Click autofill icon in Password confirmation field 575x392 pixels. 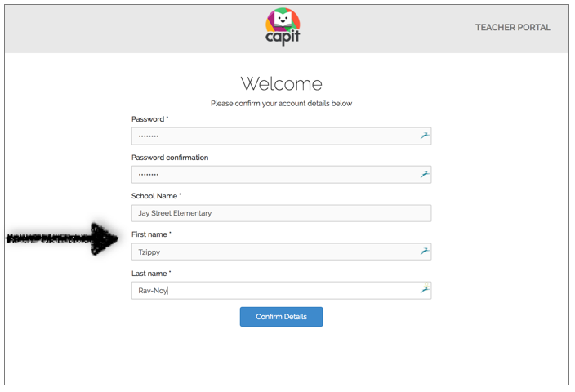[424, 174]
